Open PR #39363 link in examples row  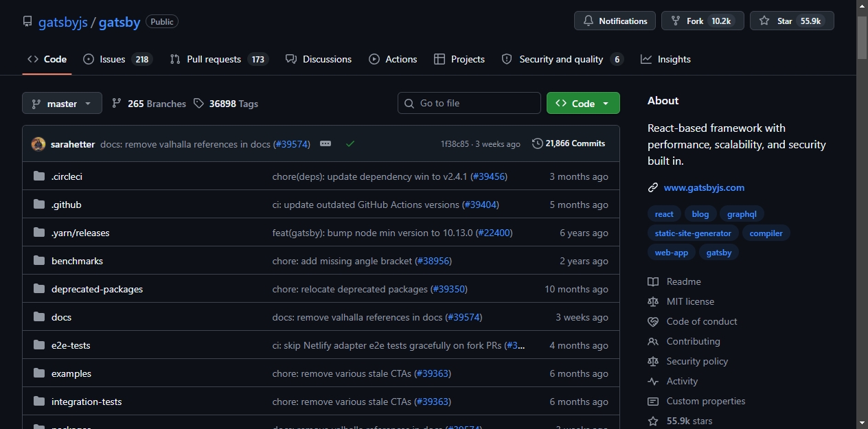point(433,373)
